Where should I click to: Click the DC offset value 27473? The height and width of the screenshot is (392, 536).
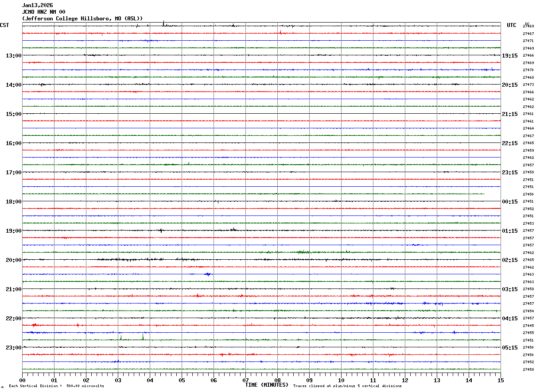[x=528, y=85]
